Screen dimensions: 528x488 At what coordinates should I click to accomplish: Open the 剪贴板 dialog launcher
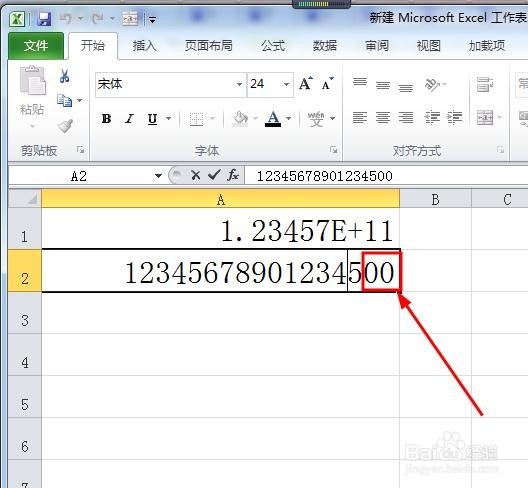[80, 150]
